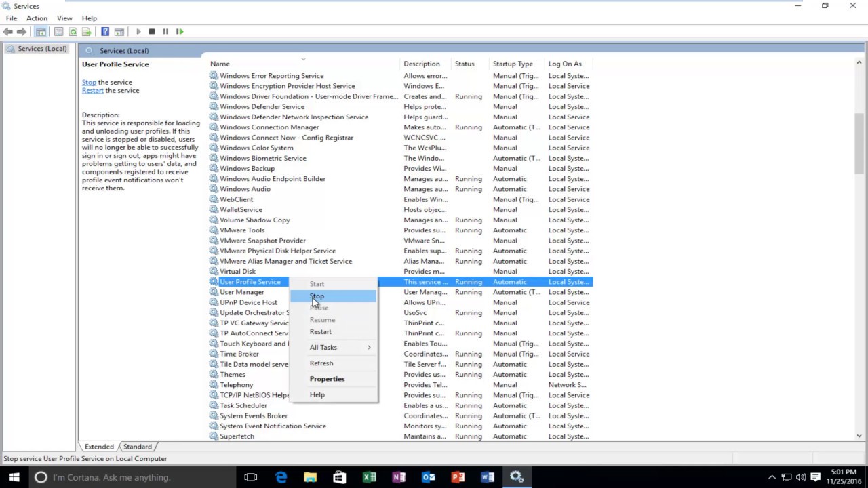Select the WebClient service gear icon
The image size is (868, 488).
[214, 199]
